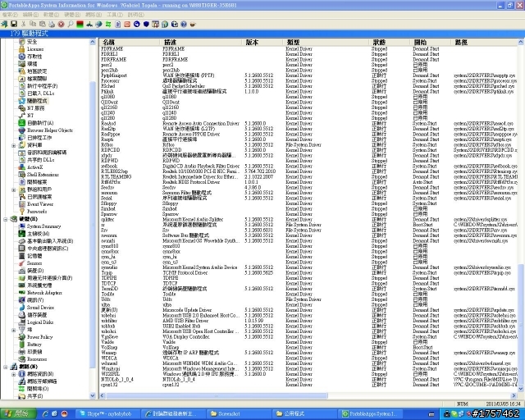Open the 軟體(S) menu

click(51, 15)
